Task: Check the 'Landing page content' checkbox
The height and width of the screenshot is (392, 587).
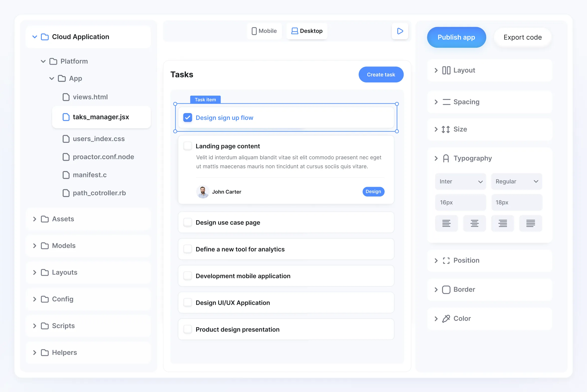Action: pos(187,146)
